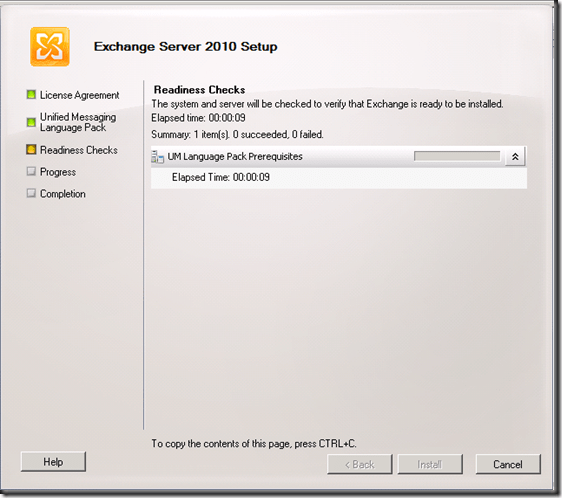Click the 'Elapsed Time: 00:00:09' text inside the prerequisites row
This screenshot has width=562, height=498.
click(x=221, y=177)
